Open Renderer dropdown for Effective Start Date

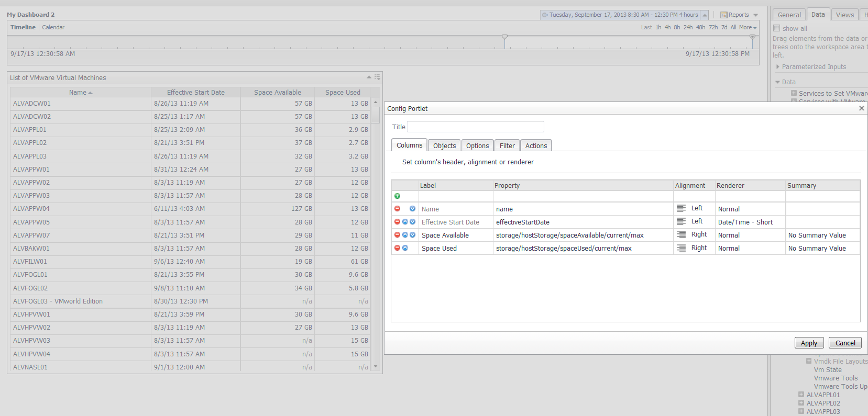(x=750, y=222)
